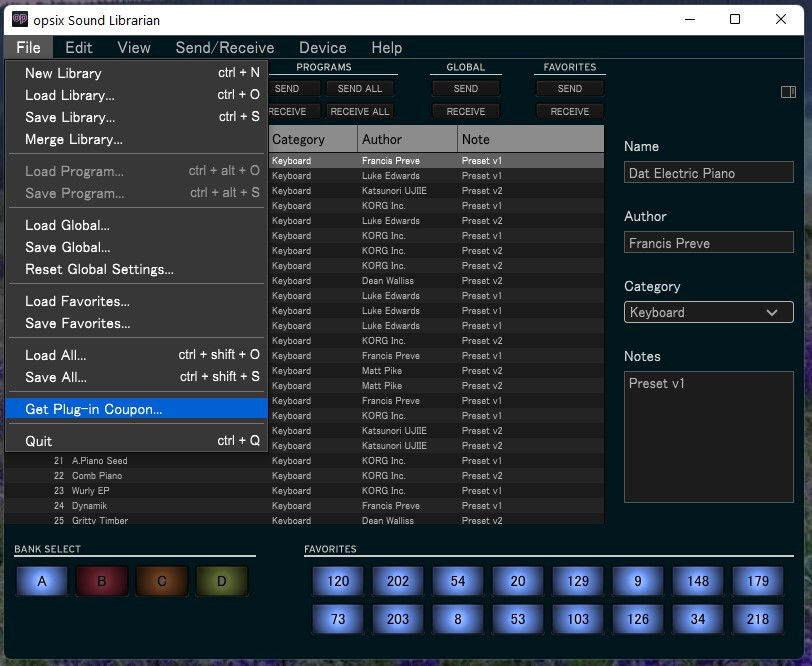Choose Get Plug-in Coupon menu entry
The height and width of the screenshot is (666, 812).
(x=94, y=409)
